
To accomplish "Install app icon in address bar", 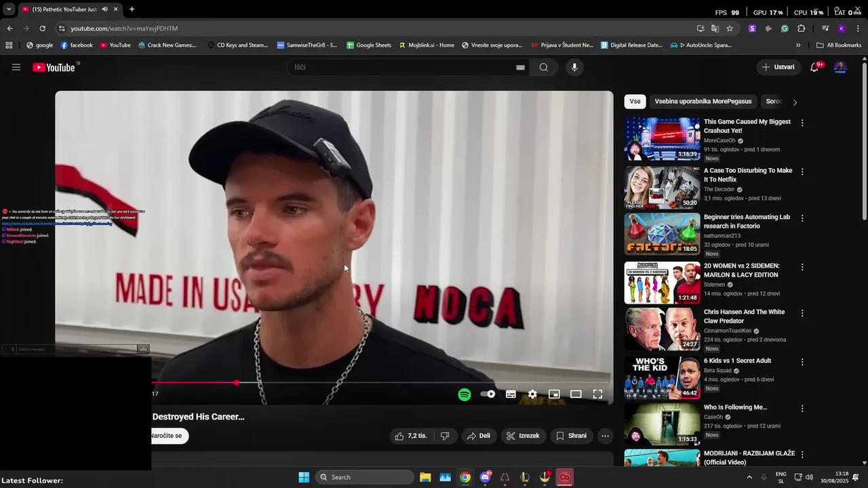I will (x=701, y=28).
